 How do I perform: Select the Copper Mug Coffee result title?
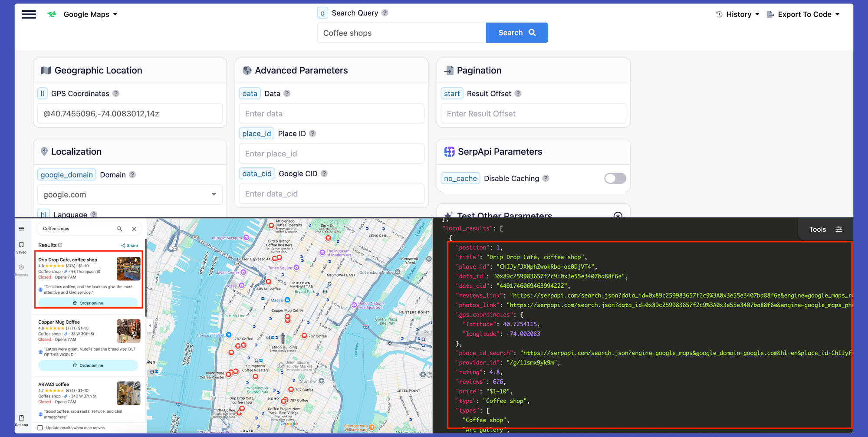coord(59,322)
